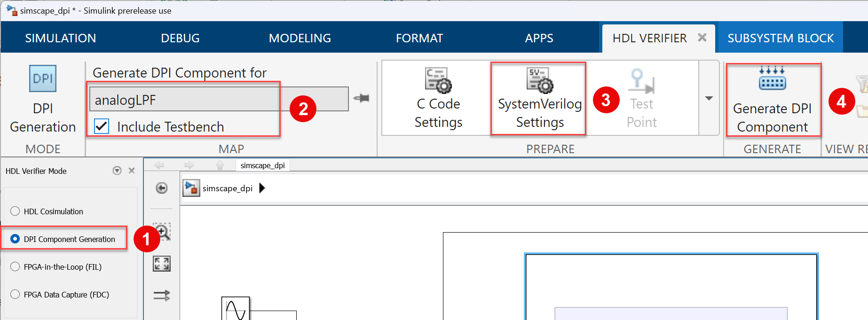This screenshot has height=320, width=868.
Task: Open C Code Settings
Action: [x=438, y=98]
